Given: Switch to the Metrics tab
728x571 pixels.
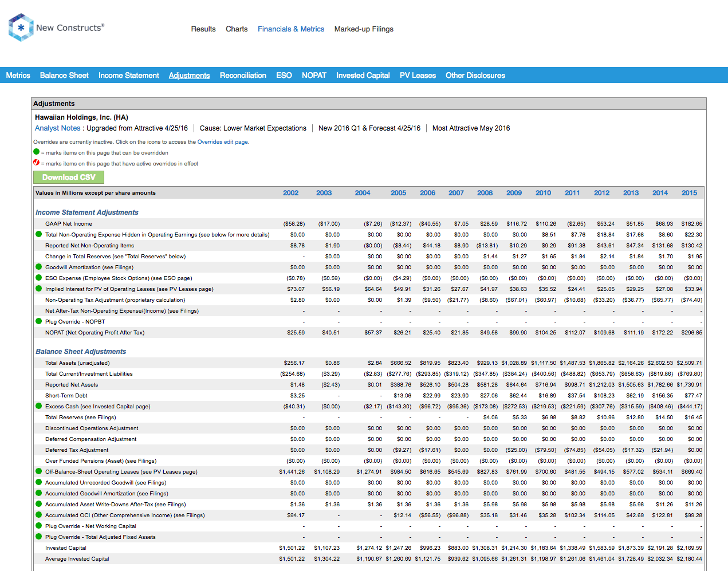Looking at the screenshot, I should 18,76.
